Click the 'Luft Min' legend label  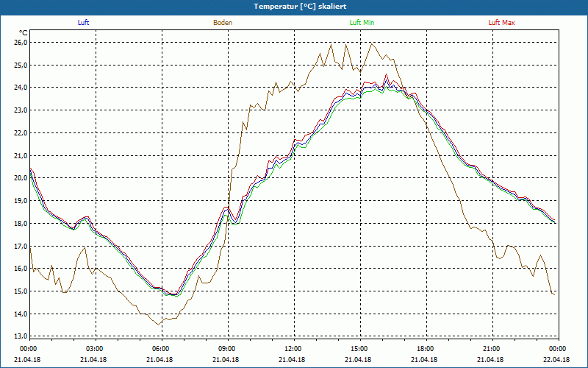[x=362, y=23]
